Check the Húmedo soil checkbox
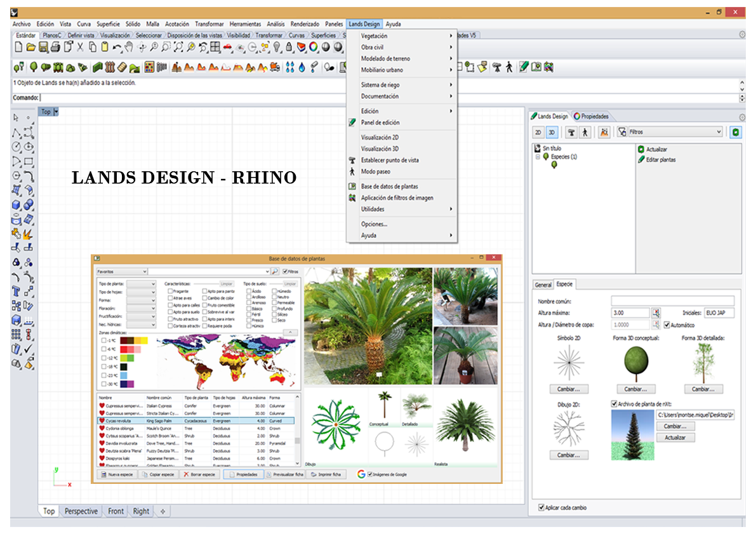Image resolution: width=756 pixels, height=534 pixels. (x=274, y=291)
